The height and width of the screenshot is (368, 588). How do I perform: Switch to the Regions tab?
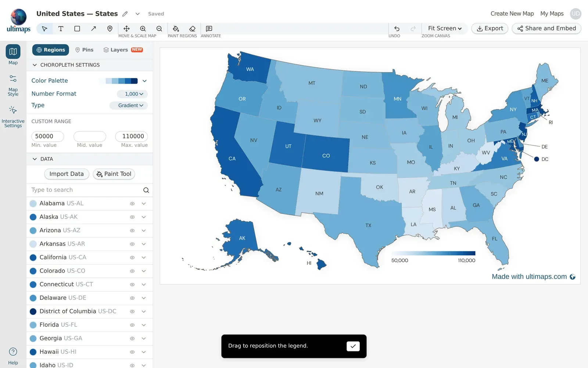point(51,50)
